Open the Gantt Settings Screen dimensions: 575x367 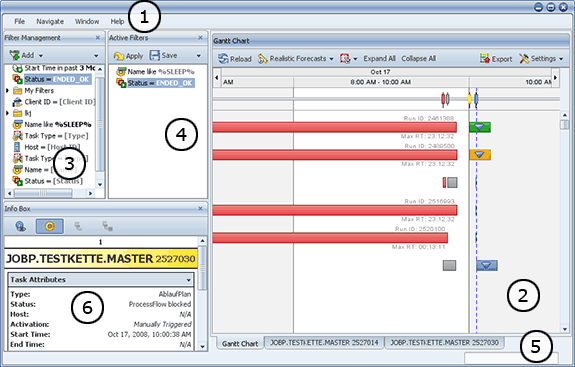[537, 59]
